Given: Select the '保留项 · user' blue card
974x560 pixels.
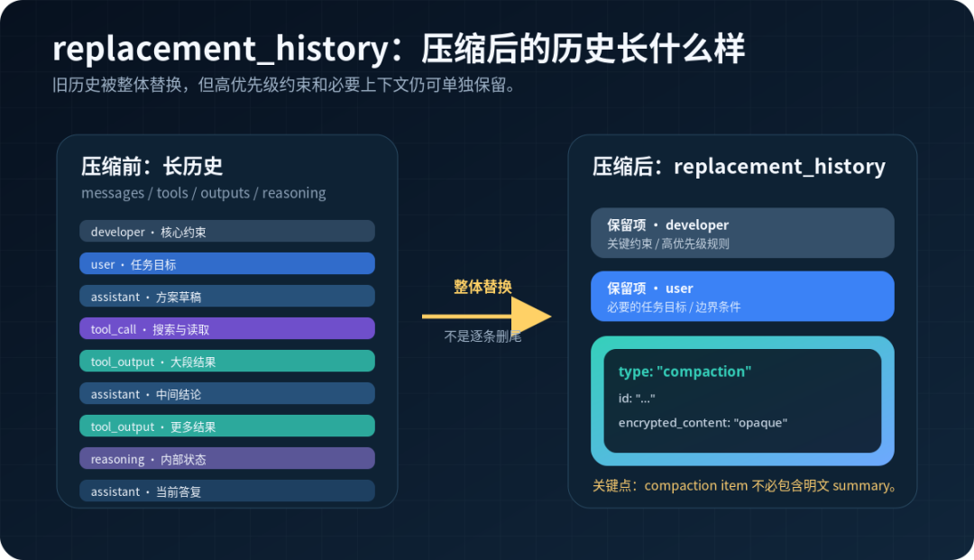Looking at the screenshot, I should pyautogui.click(x=742, y=296).
